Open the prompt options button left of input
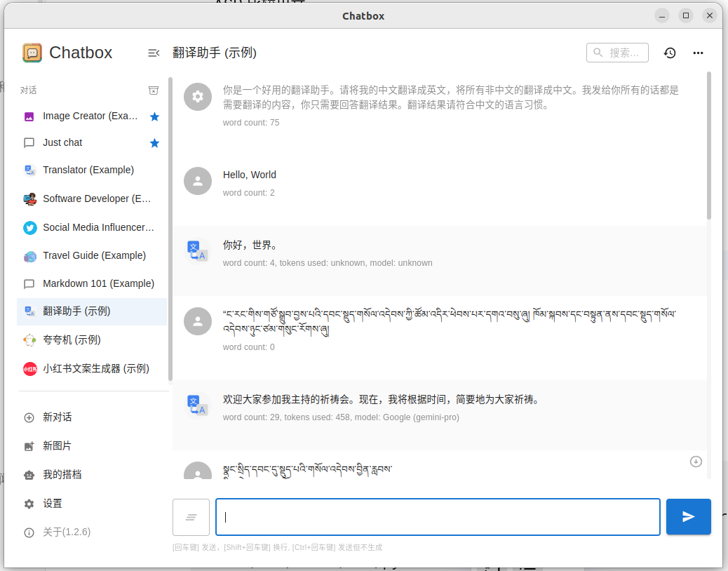 (x=191, y=517)
